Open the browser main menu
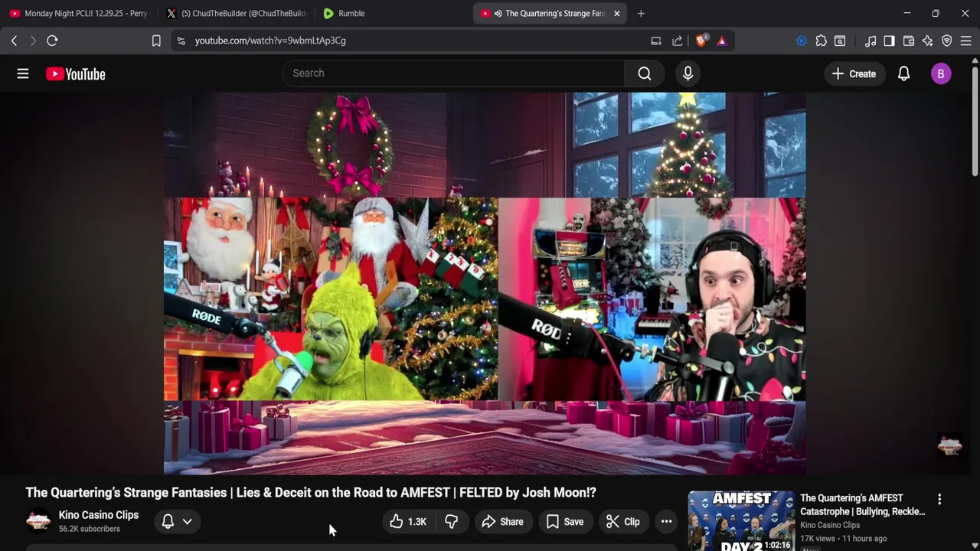This screenshot has width=980, height=551. 966,41
